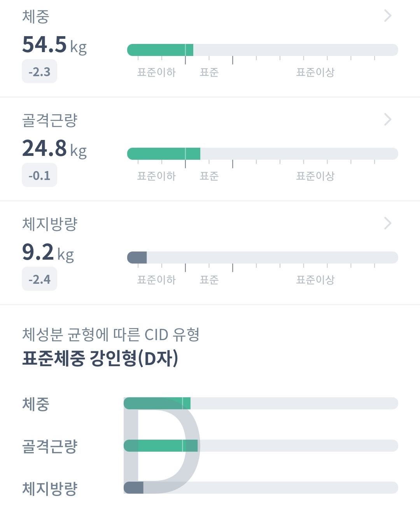Open the 체지방량 section title
The height and width of the screenshot is (517, 420).
pyautogui.click(x=50, y=224)
